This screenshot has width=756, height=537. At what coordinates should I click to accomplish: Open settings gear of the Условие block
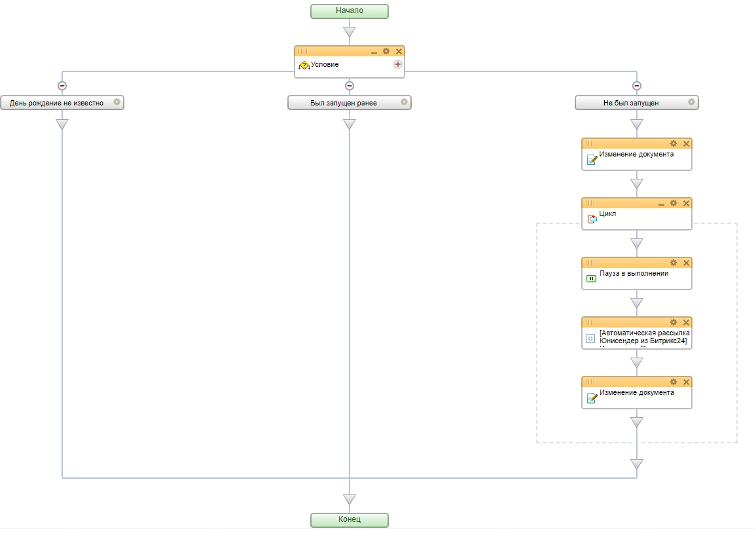click(x=386, y=51)
